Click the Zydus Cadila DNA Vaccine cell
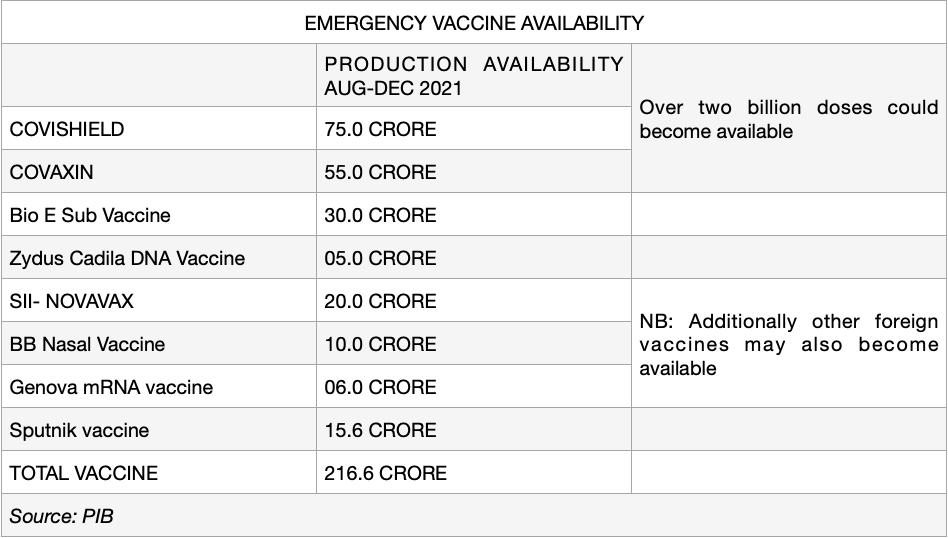Image resolution: width=948 pixels, height=538 pixels. pos(127,258)
